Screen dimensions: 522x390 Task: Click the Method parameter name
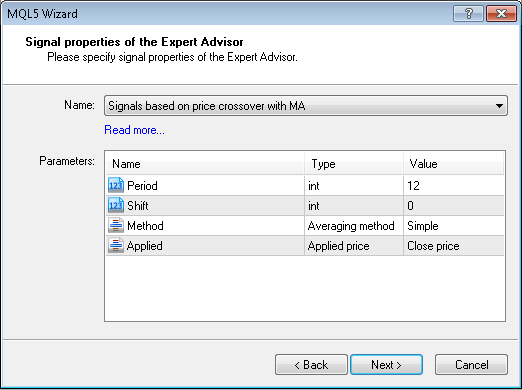tap(145, 226)
